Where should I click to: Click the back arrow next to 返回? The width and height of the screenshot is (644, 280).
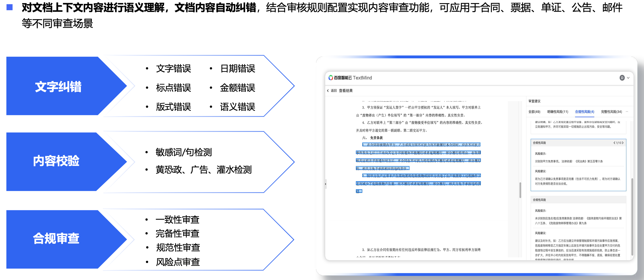(x=328, y=90)
